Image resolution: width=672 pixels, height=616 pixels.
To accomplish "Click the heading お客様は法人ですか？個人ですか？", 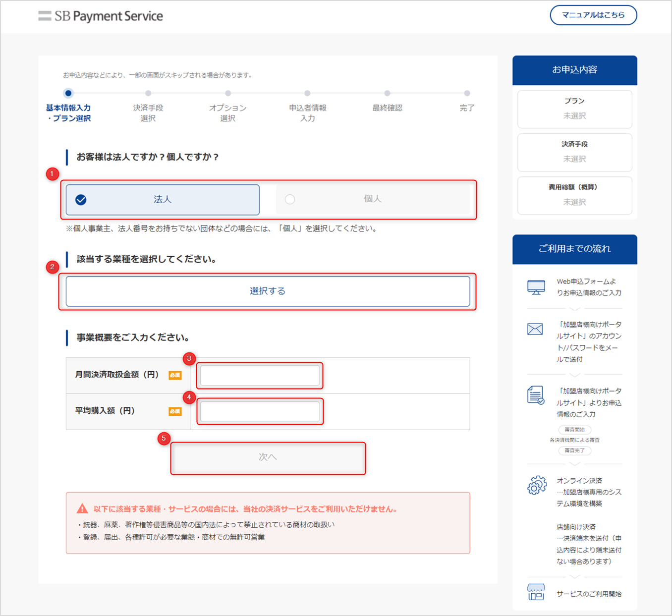I will click(x=148, y=157).
